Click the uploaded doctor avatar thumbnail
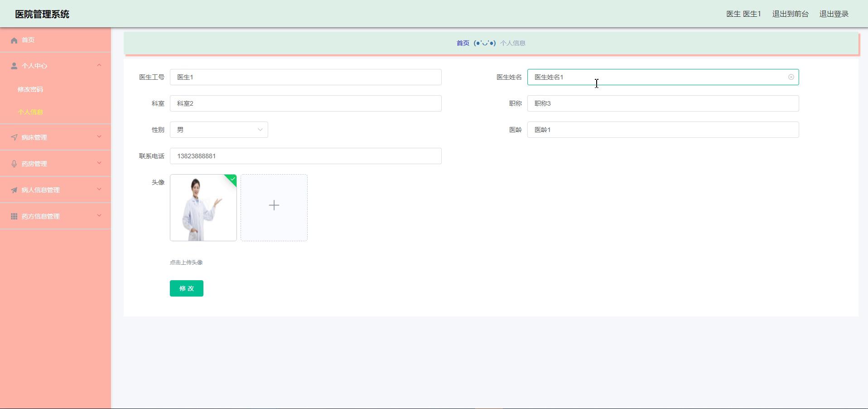Screen dimensions: 868x409 click(203, 208)
